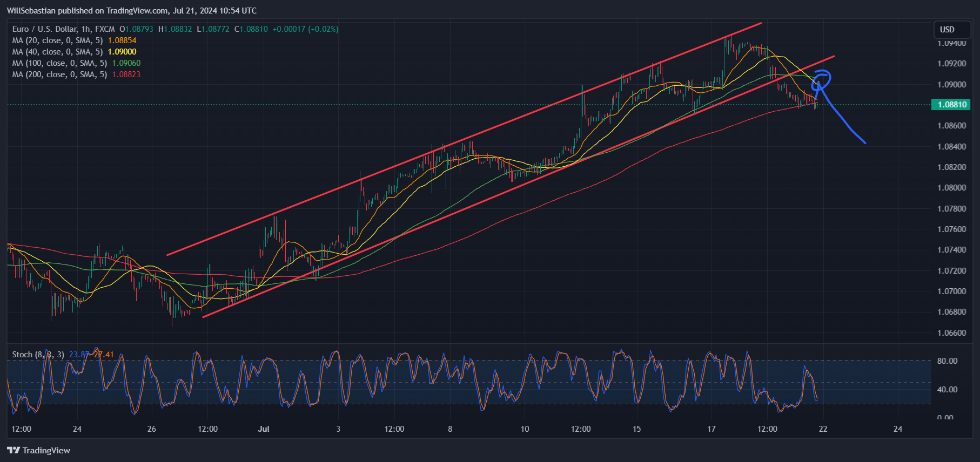Click the open price O1.08793
Viewport: 980px width, 462px height.
pos(136,29)
